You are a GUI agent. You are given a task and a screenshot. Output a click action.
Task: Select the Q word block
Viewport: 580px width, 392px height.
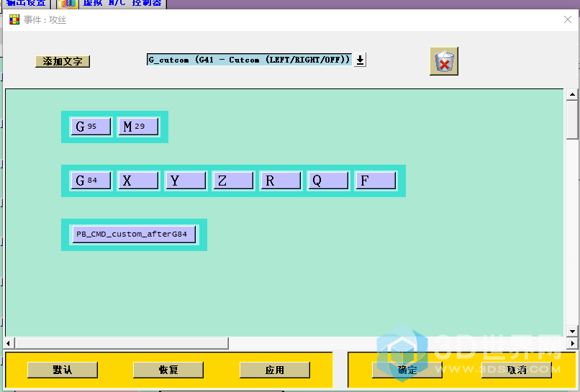click(328, 181)
